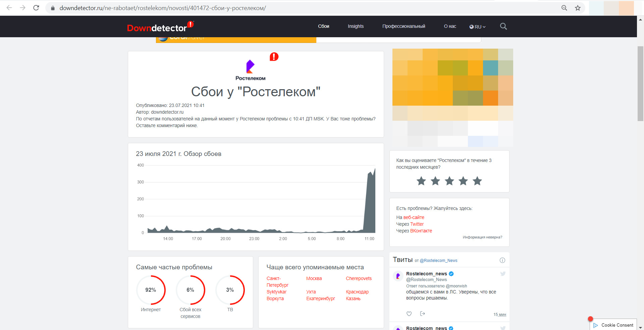Open Екатеринбург location link
Viewport: 644px width, 330px height.
coord(321,298)
